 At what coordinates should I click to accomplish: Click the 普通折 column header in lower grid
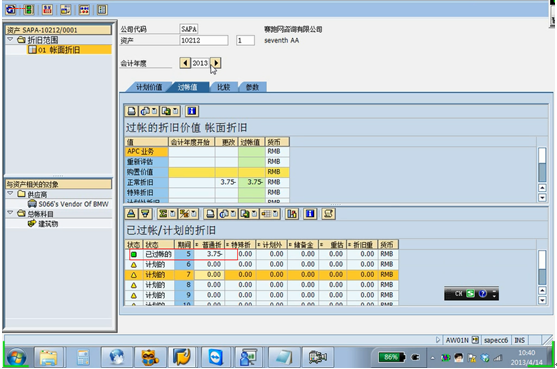coord(209,244)
